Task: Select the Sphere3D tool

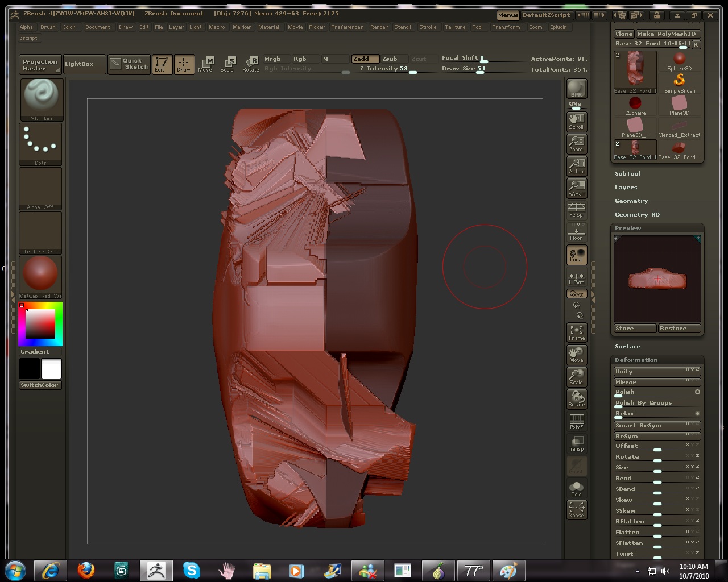Action: click(x=680, y=61)
